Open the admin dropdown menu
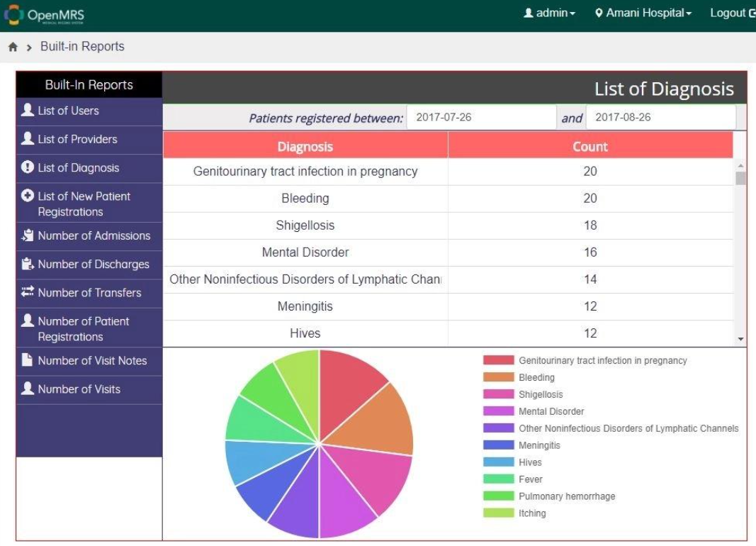Viewport: 756px width, 546px height. click(x=550, y=13)
